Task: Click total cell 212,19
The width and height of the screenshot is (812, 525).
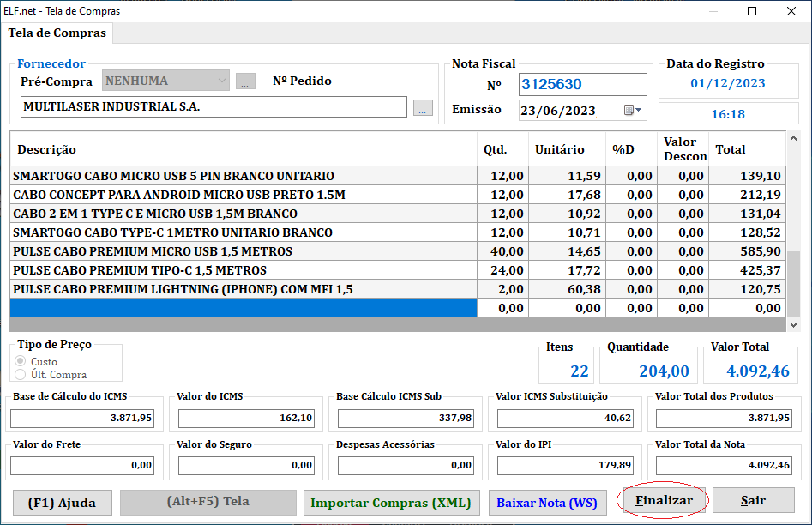Action: coord(748,195)
